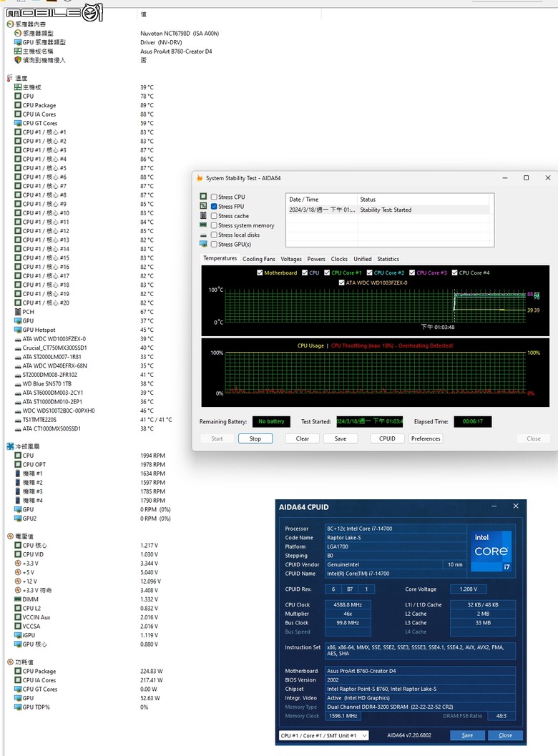
Task: Click the Crucial_CT750MX300SSD1 drive icon
Action: 18,348
